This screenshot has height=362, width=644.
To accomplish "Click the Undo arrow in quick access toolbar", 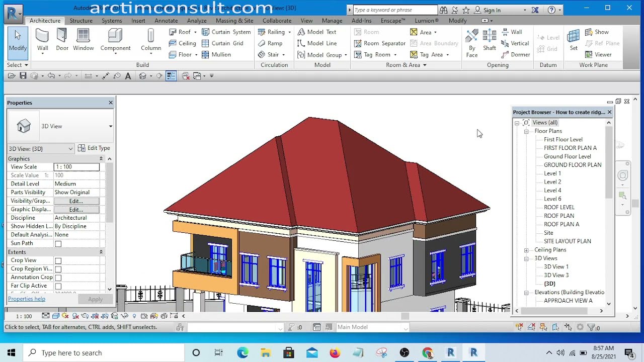I will [51, 76].
